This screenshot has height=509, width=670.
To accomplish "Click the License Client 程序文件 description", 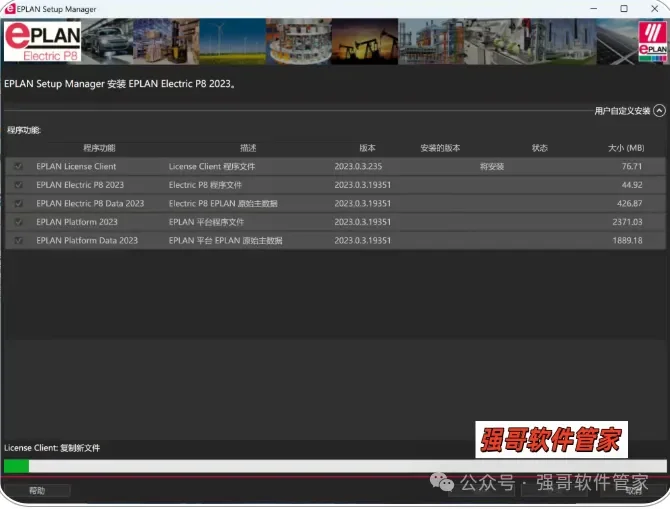I will click(x=212, y=166).
